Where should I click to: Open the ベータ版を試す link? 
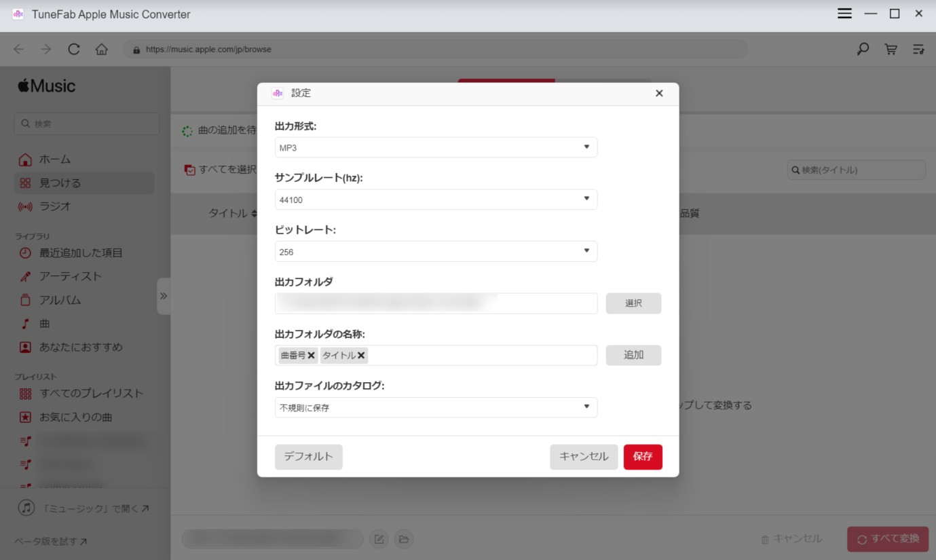click(x=51, y=542)
